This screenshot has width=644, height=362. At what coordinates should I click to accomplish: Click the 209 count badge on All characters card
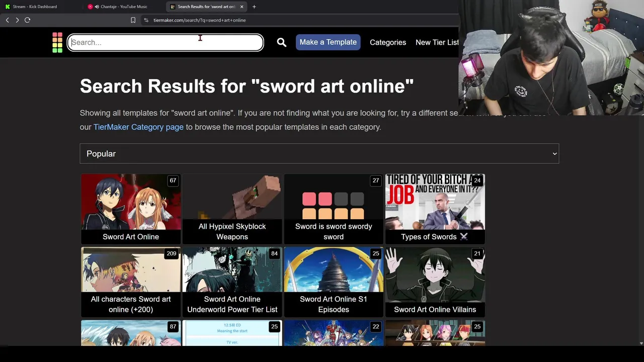tap(172, 253)
